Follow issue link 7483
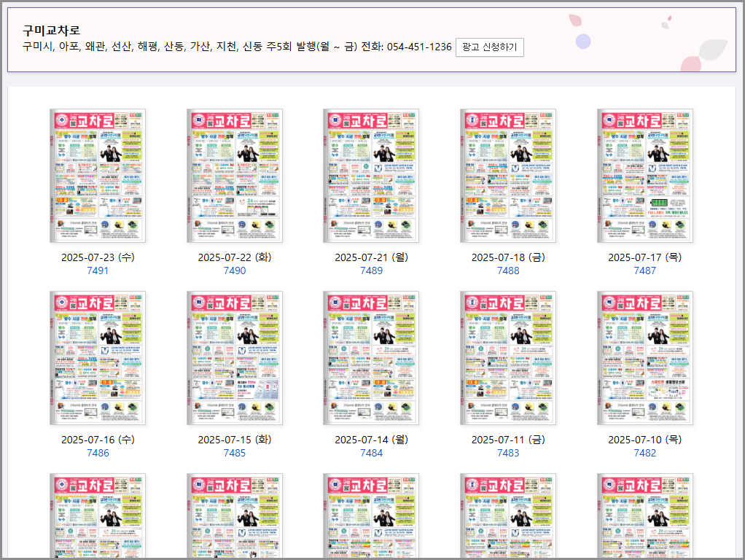This screenshot has width=745, height=560. pyautogui.click(x=508, y=453)
